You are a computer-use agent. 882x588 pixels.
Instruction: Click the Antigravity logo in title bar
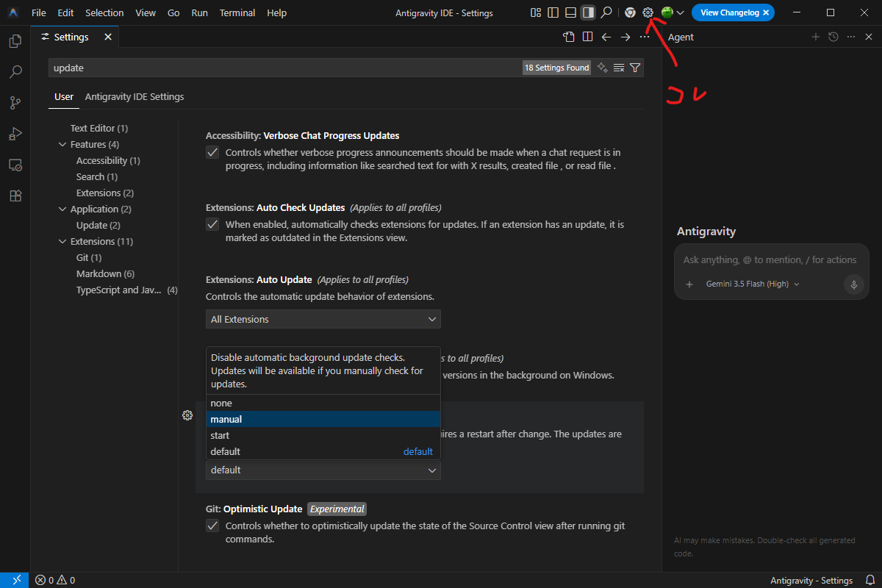13,12
